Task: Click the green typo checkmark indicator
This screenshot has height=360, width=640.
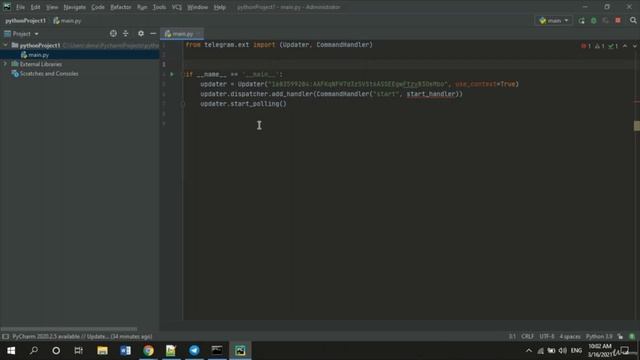Action: pos(613,46)
